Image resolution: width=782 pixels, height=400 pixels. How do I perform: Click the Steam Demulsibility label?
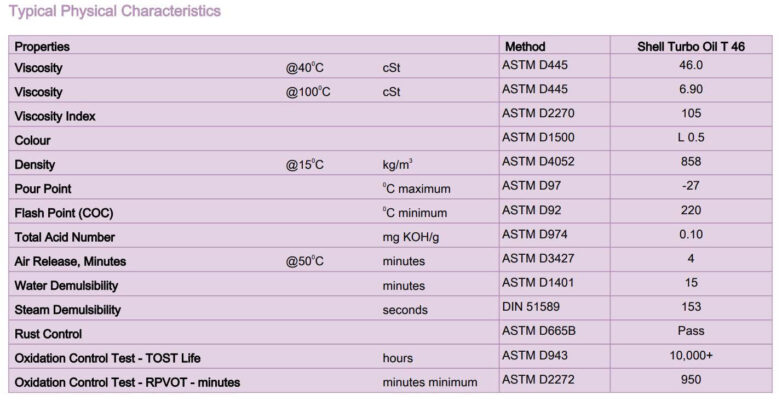[67, 310]
